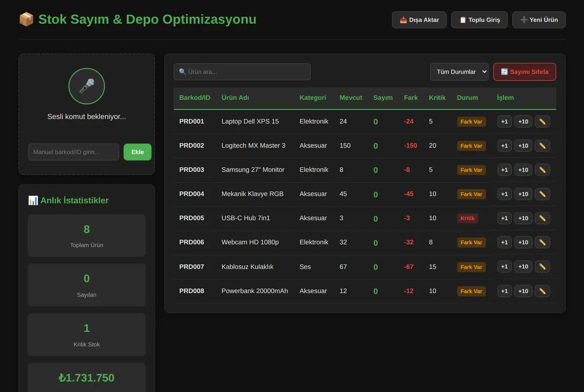Click the Kritik column header
Screen dimensions: 584x392
click(x=437, y=98)
